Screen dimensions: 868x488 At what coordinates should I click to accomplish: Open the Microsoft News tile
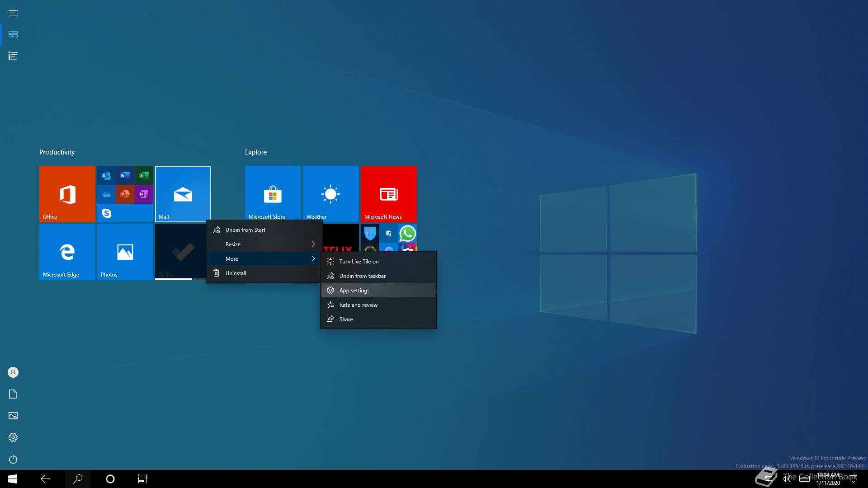click(388, 194)
